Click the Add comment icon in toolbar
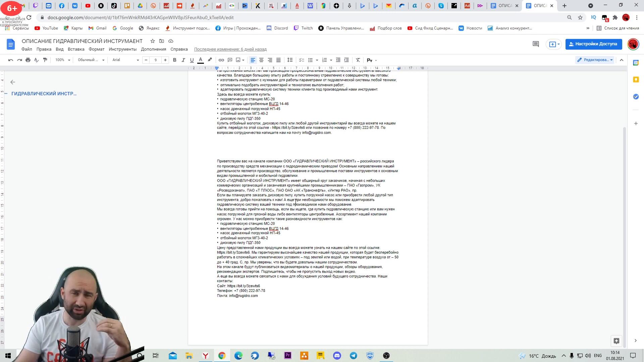Image resolution: width=644 pixels, height=362 pixels. pyautogui.click(x=230, y=60)
